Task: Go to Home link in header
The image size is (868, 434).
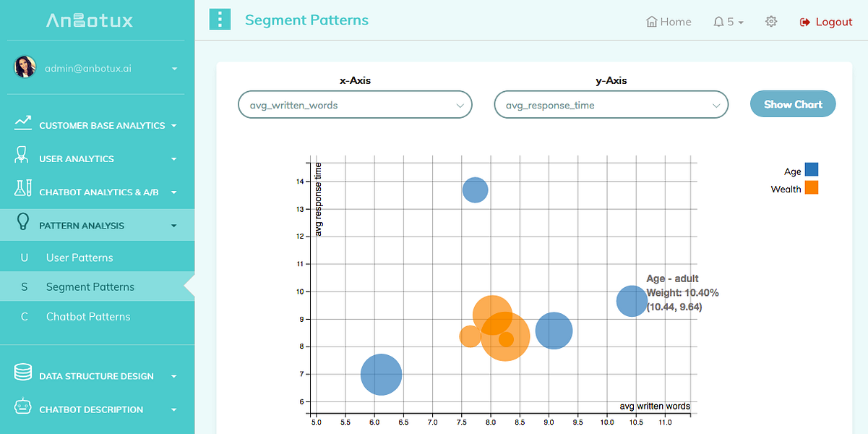Action: click(x=669, y=22)
